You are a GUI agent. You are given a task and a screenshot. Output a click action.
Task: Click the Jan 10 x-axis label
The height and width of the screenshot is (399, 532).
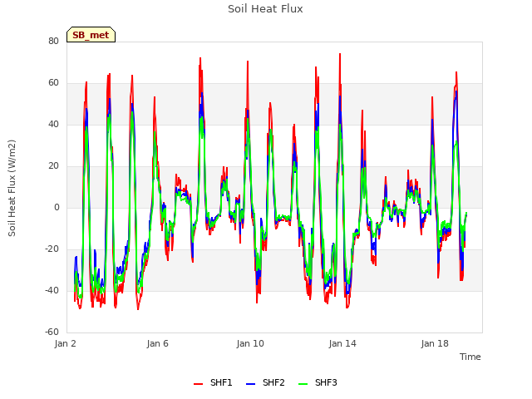[x=250, y=343]
